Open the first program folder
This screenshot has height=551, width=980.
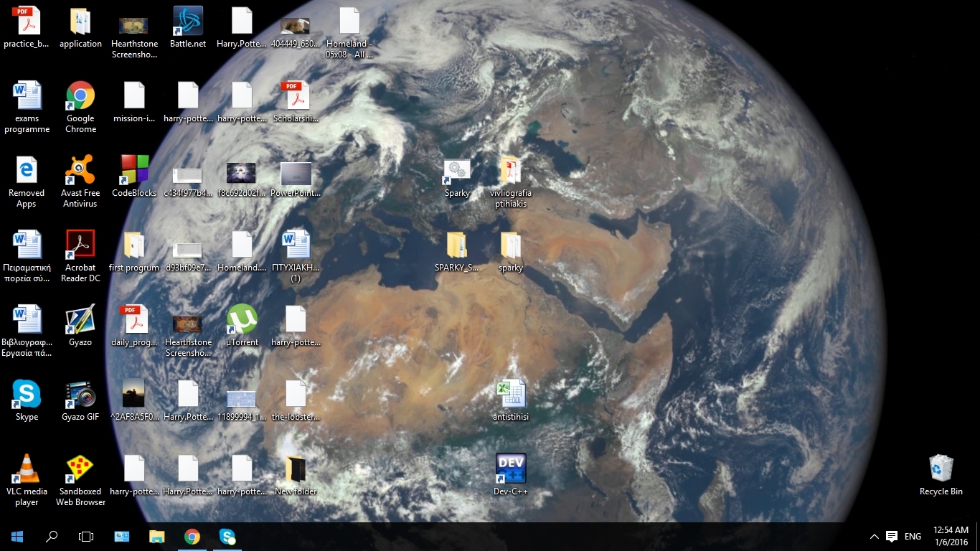click(134, 251)
